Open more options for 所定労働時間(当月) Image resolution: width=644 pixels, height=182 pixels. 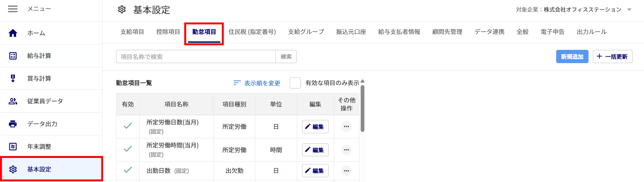coord(346,150)
